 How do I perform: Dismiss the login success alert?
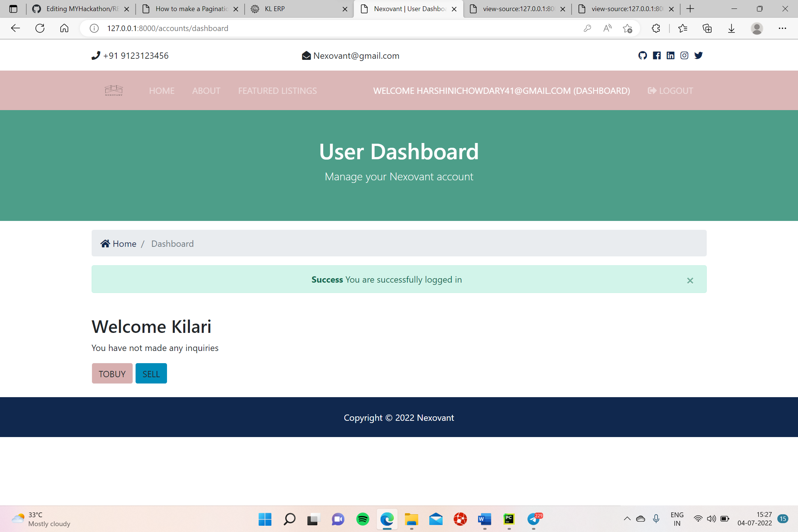pyautogui.click(x=690, y=281)
